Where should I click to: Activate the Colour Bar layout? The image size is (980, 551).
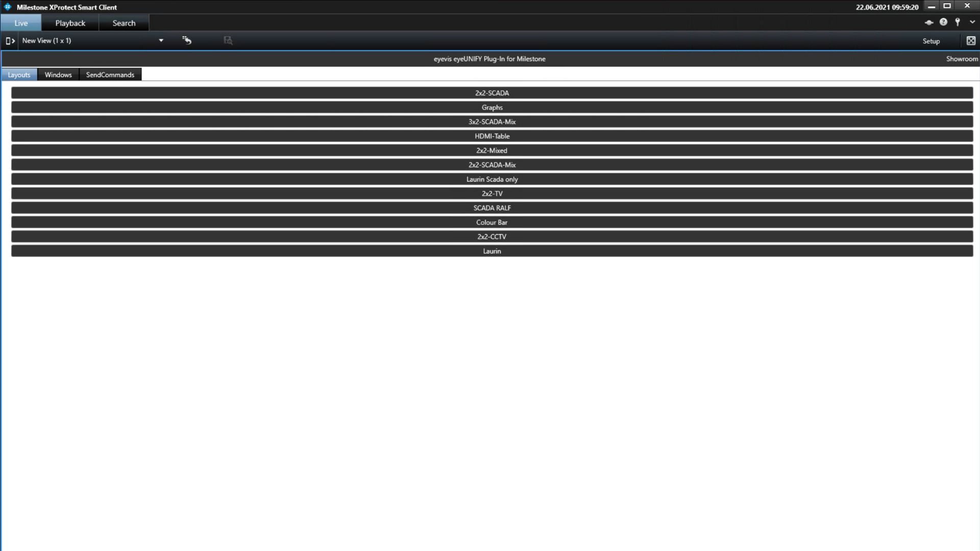click(x=492, y=222)
